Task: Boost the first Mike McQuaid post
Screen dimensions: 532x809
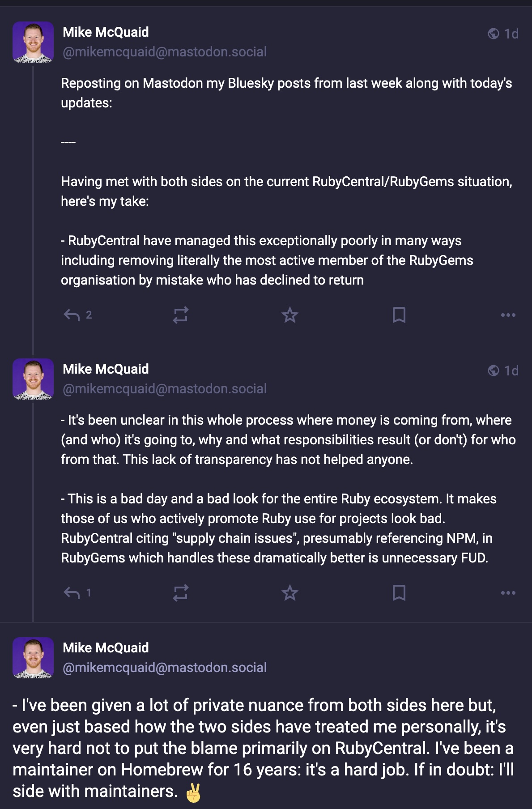Action: coord(181,315)
